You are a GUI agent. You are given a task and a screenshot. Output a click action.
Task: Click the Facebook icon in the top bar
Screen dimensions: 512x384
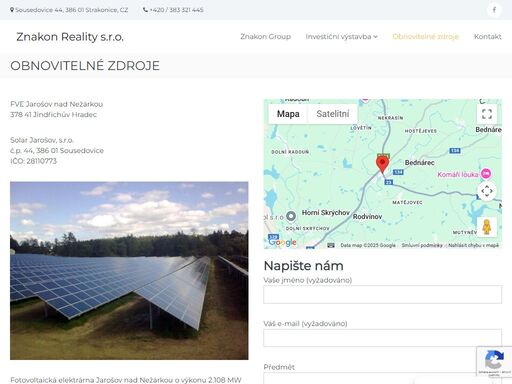click(x=494, y=10)
